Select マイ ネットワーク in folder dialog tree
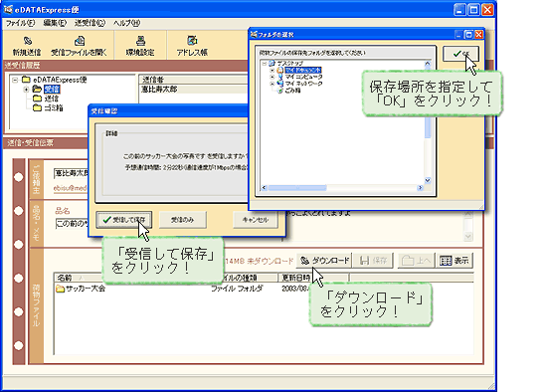Viewport: 547px width, 392px height. click(x=304, y=84)
